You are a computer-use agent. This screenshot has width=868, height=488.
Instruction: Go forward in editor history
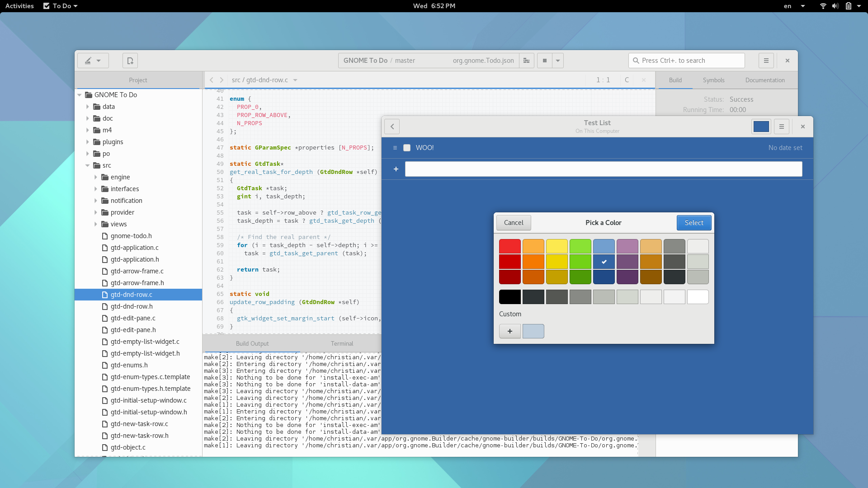222,80
